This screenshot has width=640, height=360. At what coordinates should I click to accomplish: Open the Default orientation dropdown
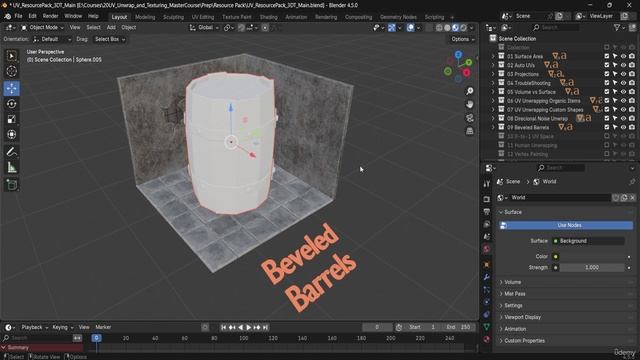click(51, 39)
